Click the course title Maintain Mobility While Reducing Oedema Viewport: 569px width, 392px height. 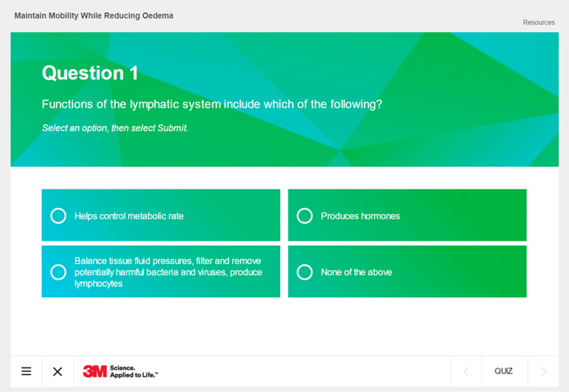point(94,16)
